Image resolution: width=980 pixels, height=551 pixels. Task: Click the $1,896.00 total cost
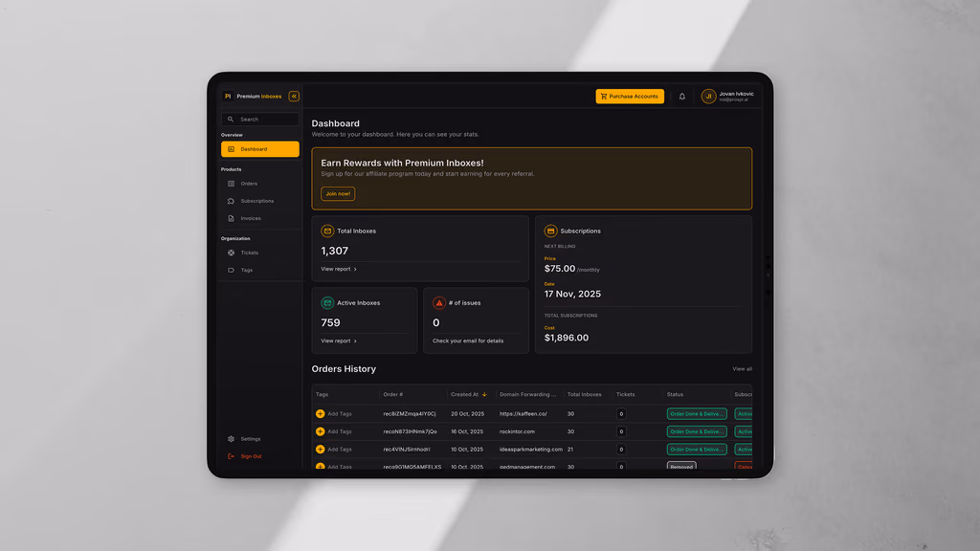[567, 338]
